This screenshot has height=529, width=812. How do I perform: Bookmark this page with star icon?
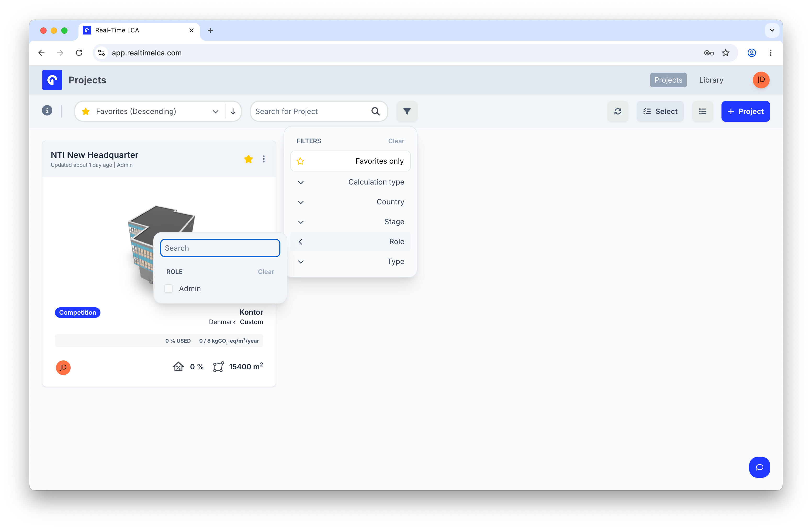726,53
